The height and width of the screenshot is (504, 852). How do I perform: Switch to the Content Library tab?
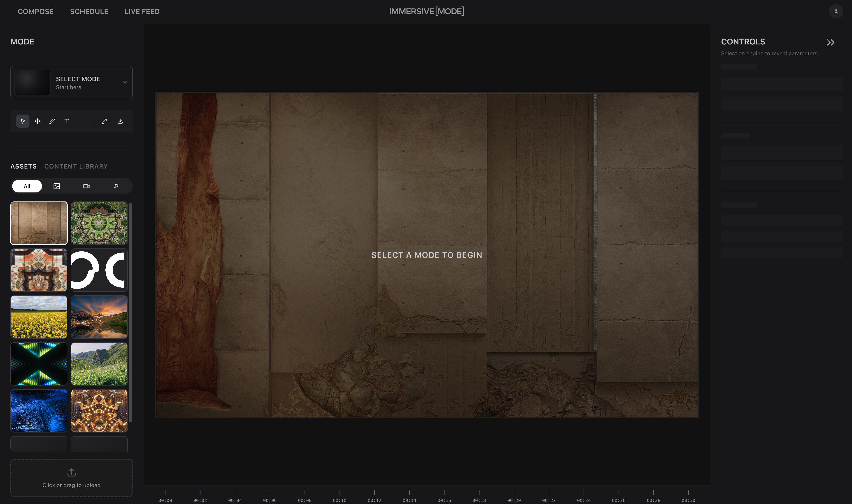click(76, 166)
